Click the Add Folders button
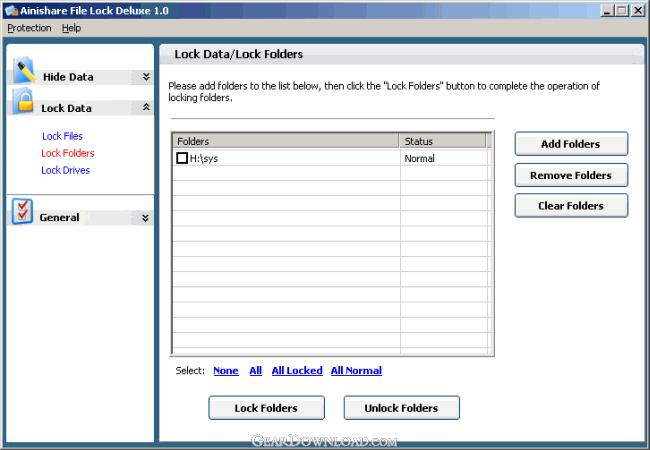The image size is (650, 450). [x=571, y=144]
